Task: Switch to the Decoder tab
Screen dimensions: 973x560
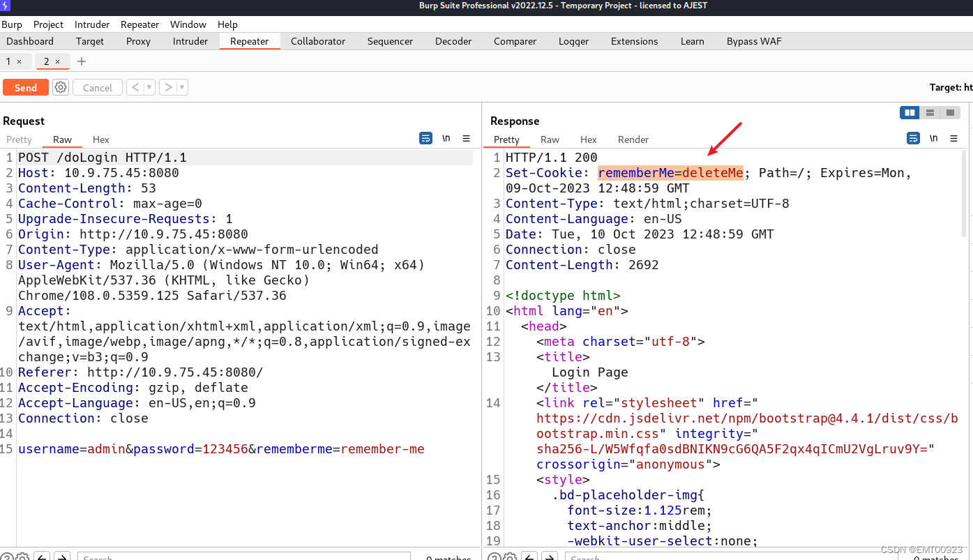Action: [x=453, y=41]
